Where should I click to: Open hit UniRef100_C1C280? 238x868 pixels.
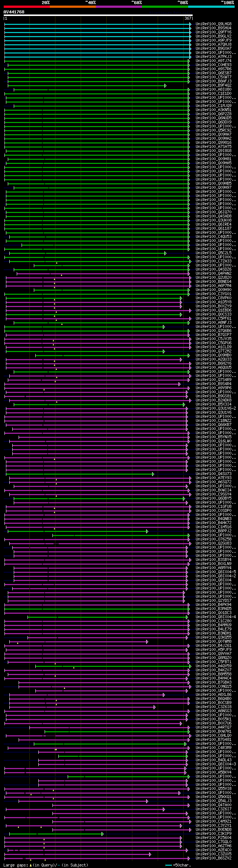pyautogui.click(x=213, y=621)
